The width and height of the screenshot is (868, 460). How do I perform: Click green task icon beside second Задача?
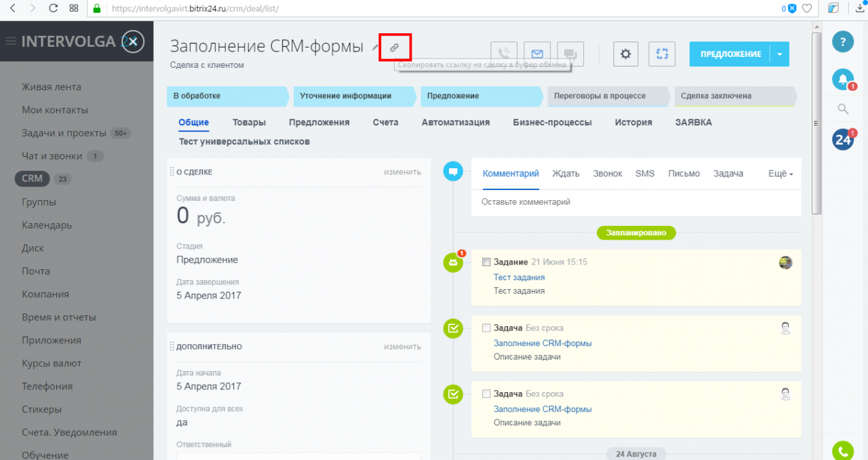point(453,394)
